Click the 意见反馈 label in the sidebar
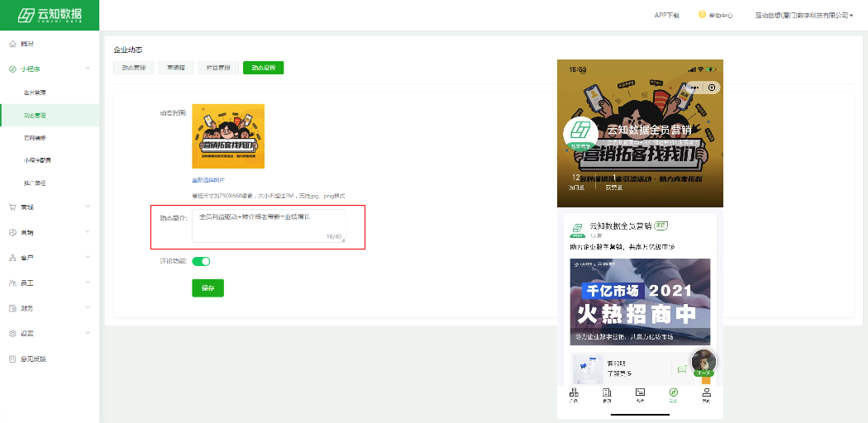868x423 pixels. coord(33,359)
